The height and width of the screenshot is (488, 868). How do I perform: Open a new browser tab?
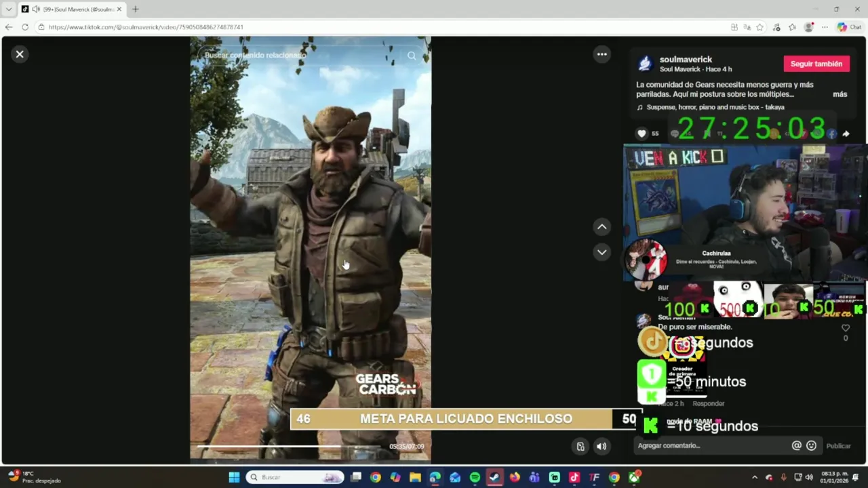pyautogui.click(x=135, y=9)
